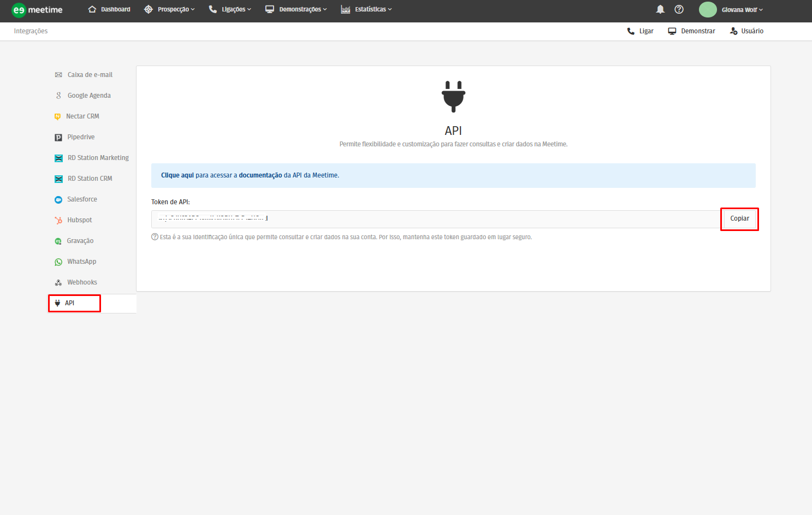Screen dimensions: 812x515
Task: Open Google Agenda integration tab
Action: pyautogui.click(x=89, y=96)
